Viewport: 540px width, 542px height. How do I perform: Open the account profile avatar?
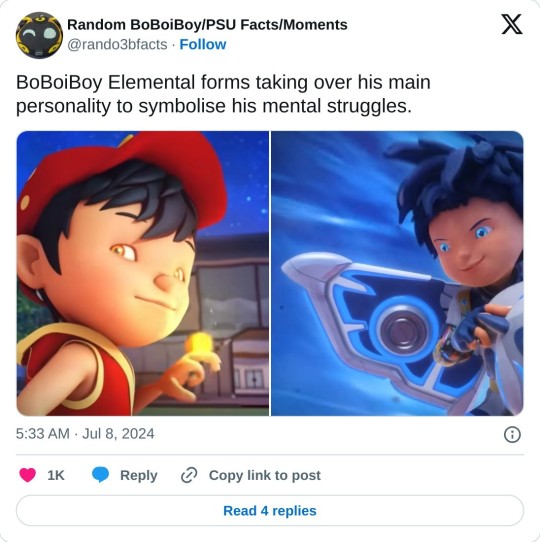[39, 35]
